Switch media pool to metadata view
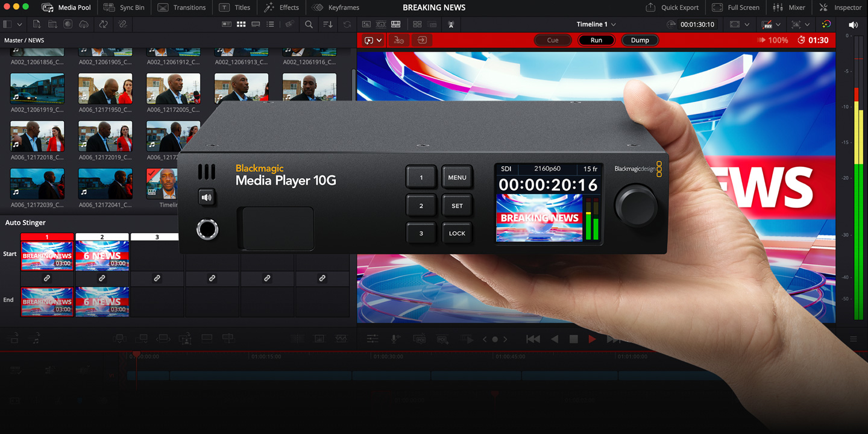The height and width of the screenshot is (434, 868). (227, 24)
